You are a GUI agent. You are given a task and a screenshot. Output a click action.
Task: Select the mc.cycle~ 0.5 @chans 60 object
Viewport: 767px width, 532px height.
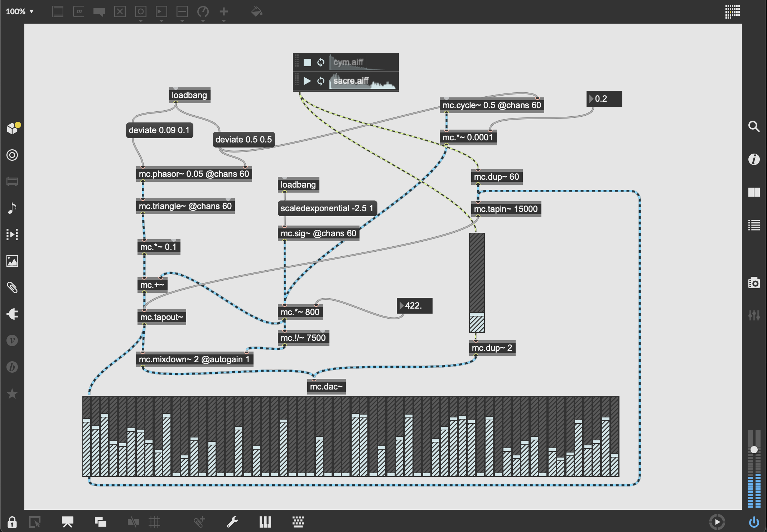(492, 105)
